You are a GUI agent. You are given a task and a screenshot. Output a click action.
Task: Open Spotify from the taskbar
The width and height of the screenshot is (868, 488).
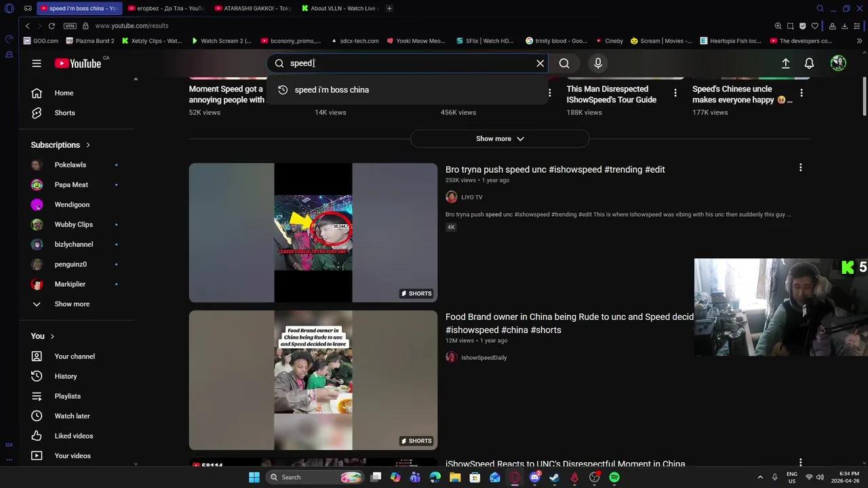click(x=614, y=477)
